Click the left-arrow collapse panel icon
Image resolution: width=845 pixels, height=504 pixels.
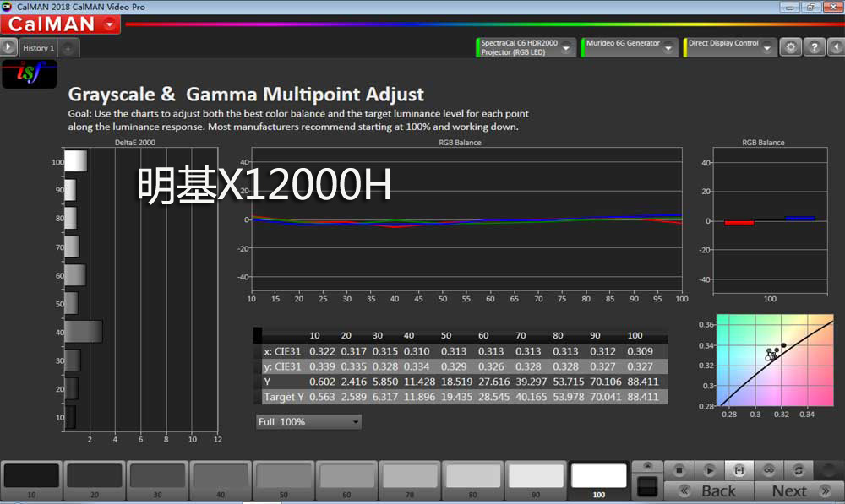(x=835, y=47)
